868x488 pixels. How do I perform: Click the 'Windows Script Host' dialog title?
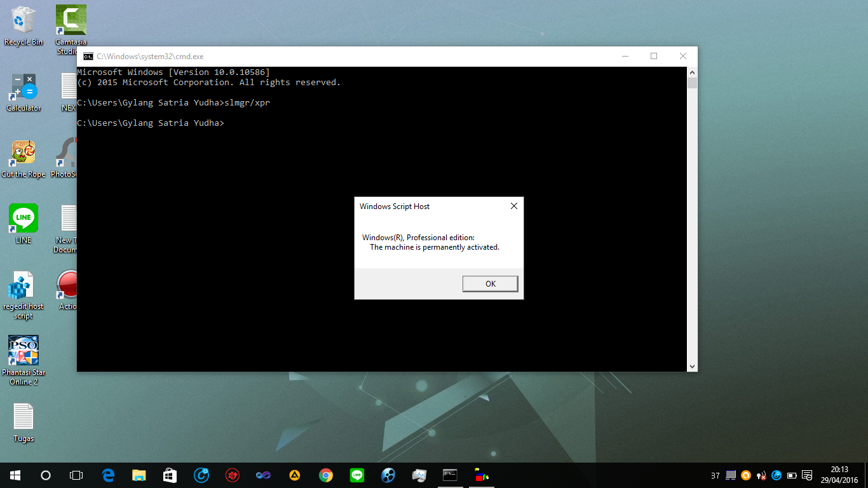pyautogui.click(x=395, y=207)
